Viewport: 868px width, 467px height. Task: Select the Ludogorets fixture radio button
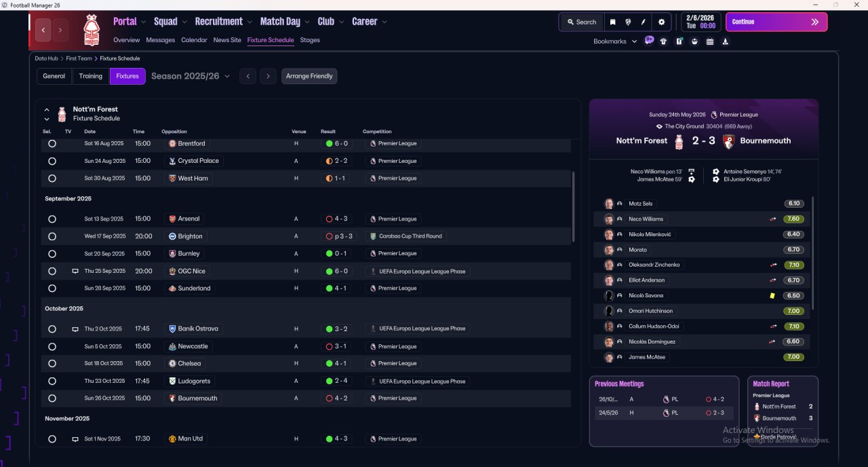pos(52,381)
